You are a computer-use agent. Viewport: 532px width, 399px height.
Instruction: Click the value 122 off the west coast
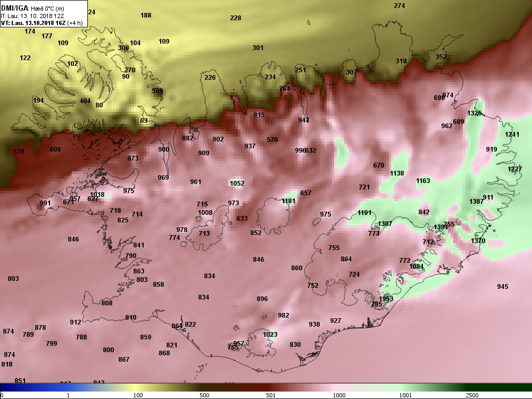tap(25, 58)
